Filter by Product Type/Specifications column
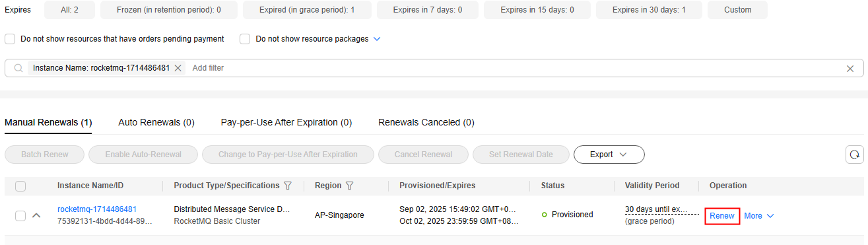The image size is (868, 245). pos(287,186)
